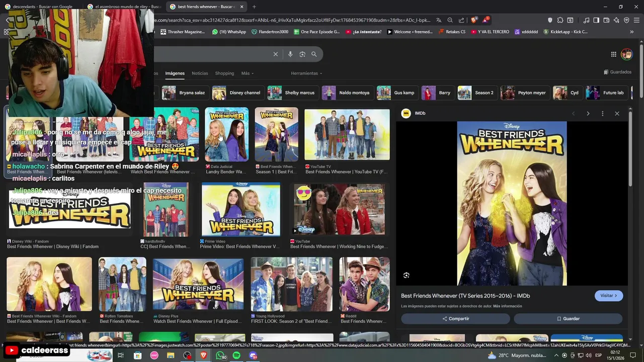Open a new browser tab
The image size is (644, 362).
click(x=254, y=7)
